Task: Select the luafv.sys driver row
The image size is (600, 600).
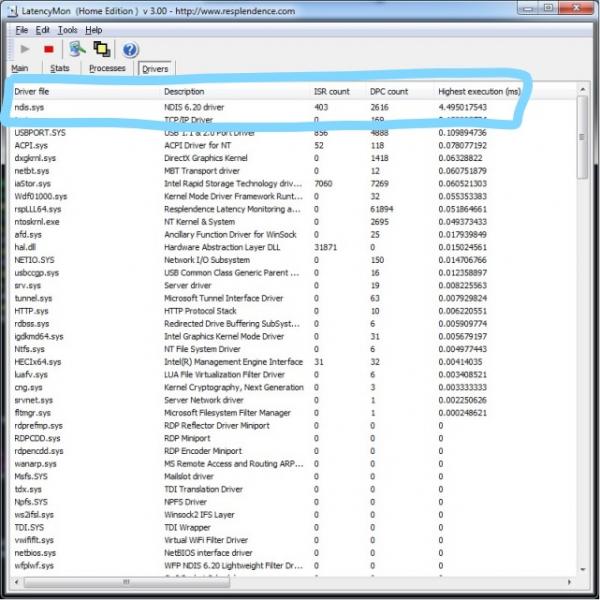Action: click(293, 375)
